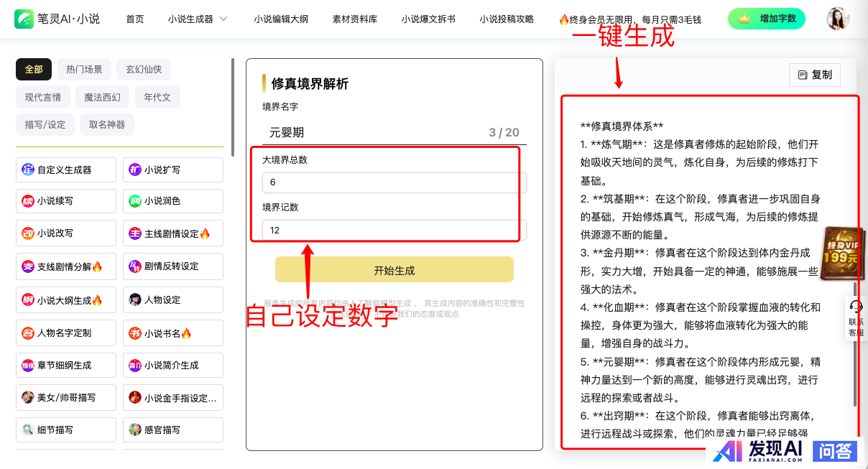868x469 pixels.
Task: Click the 开始生成 button
Action: (394, 270)
